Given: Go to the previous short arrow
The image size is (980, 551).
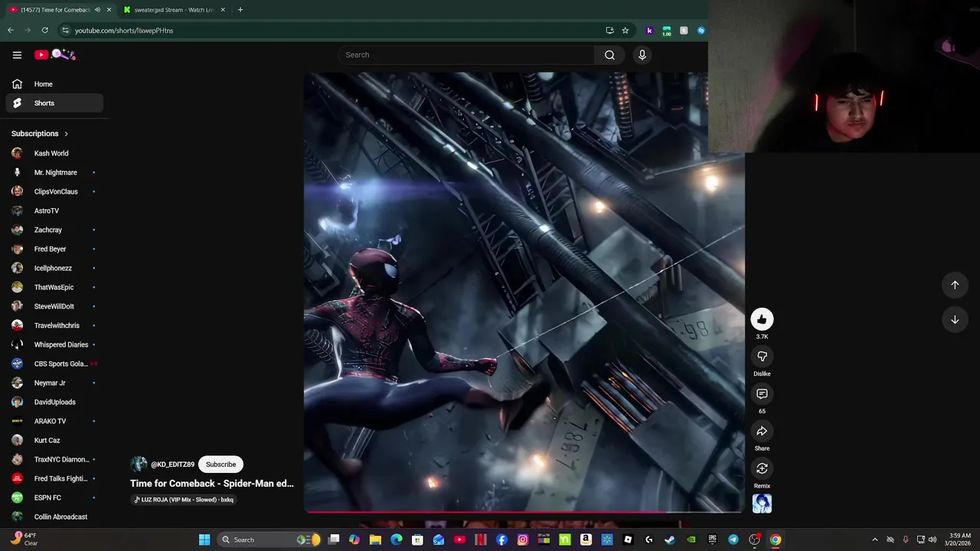Looking at the screenshot, I should tap(955, 285).
